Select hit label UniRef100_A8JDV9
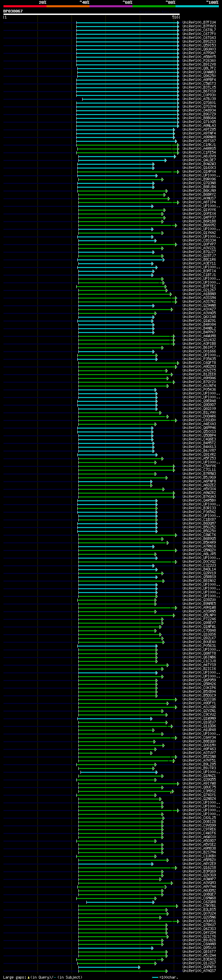The height and width of the screenshot is (980, 222). click(199, 156)
